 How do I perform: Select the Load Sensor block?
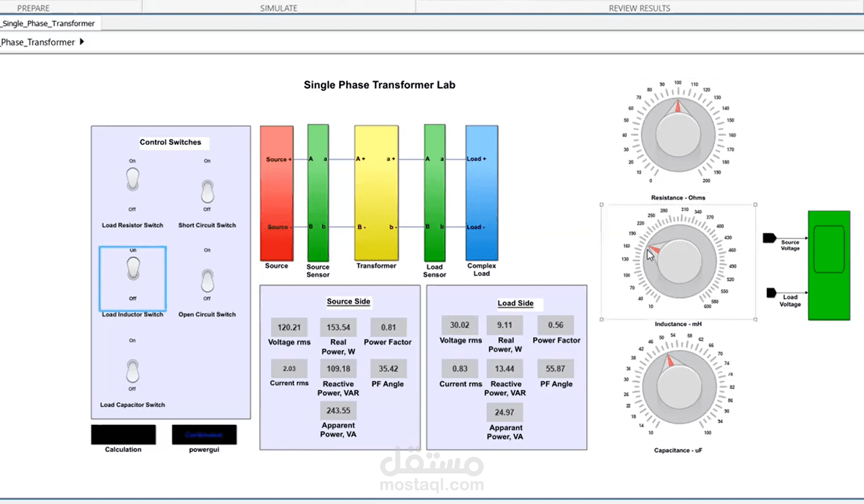tap(434, 192)
